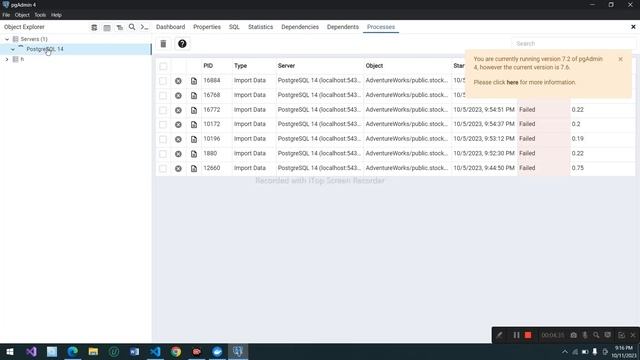
Task: Close the Processes panel with X
Action: pos(633,27)
